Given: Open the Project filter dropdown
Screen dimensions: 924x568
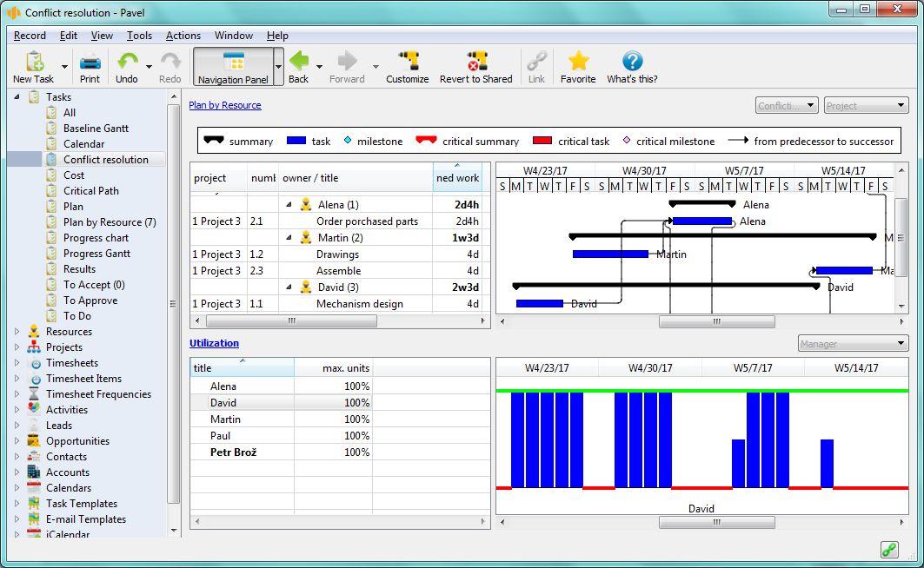Looking at the screenshot, I should point(866,106).
